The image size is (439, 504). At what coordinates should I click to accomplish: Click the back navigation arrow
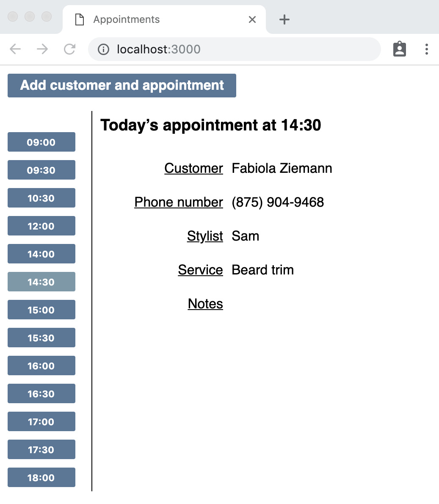(15, 49)
